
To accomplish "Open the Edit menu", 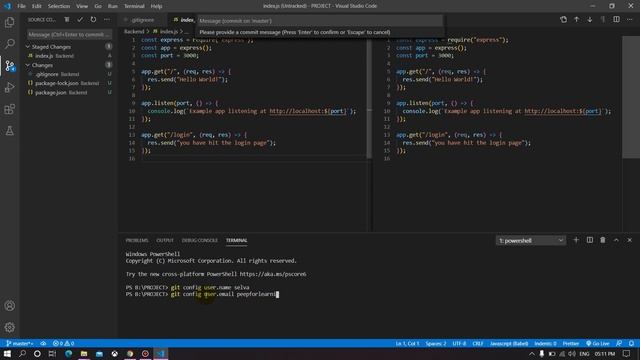I will [37, 6].
